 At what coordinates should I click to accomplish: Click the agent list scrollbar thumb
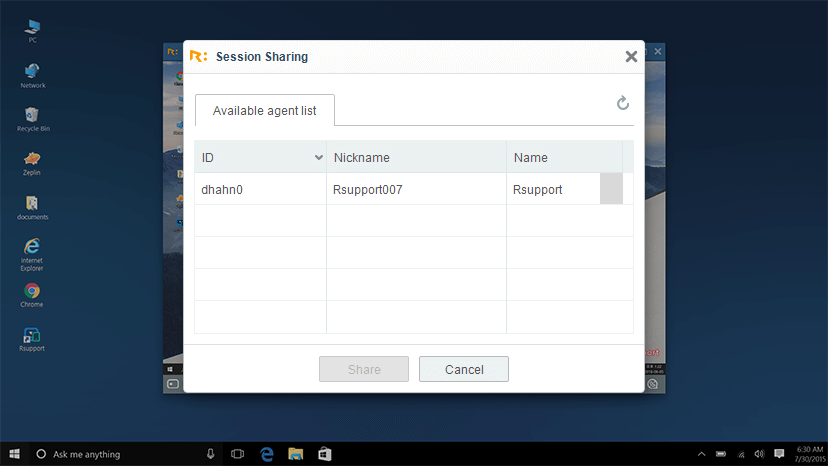pos(611,189)
